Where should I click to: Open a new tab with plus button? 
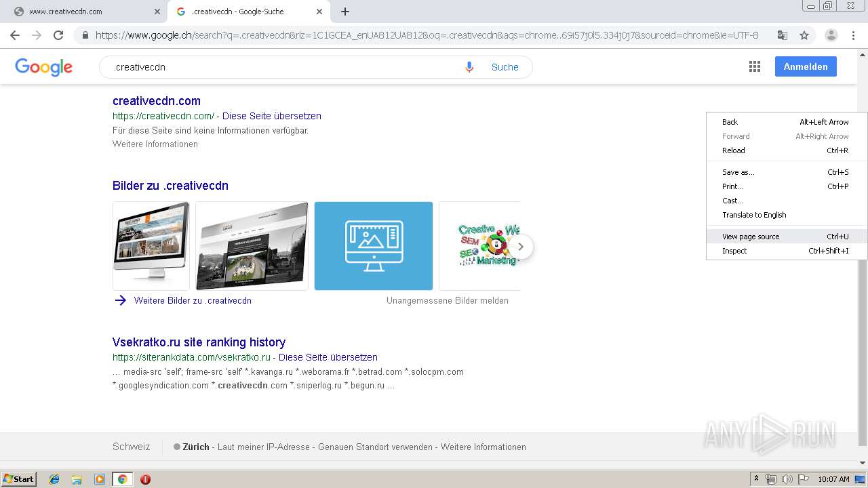point(345,12)
